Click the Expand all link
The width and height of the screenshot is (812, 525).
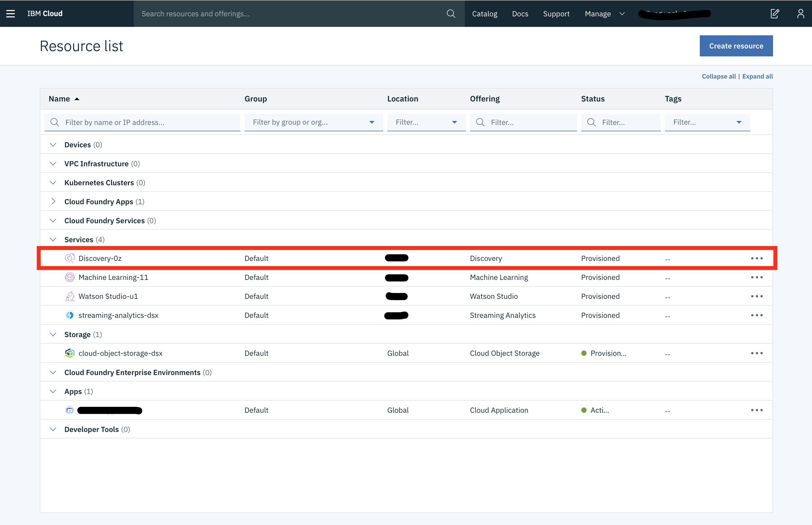tap(757, 76)
